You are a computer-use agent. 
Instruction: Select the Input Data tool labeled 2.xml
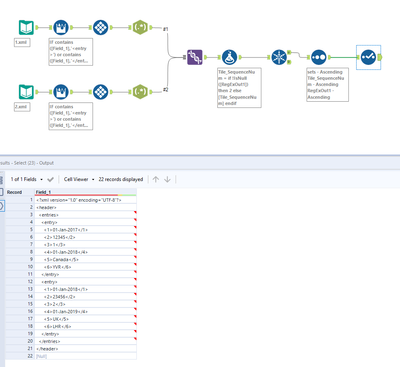[x=26, y=92]
